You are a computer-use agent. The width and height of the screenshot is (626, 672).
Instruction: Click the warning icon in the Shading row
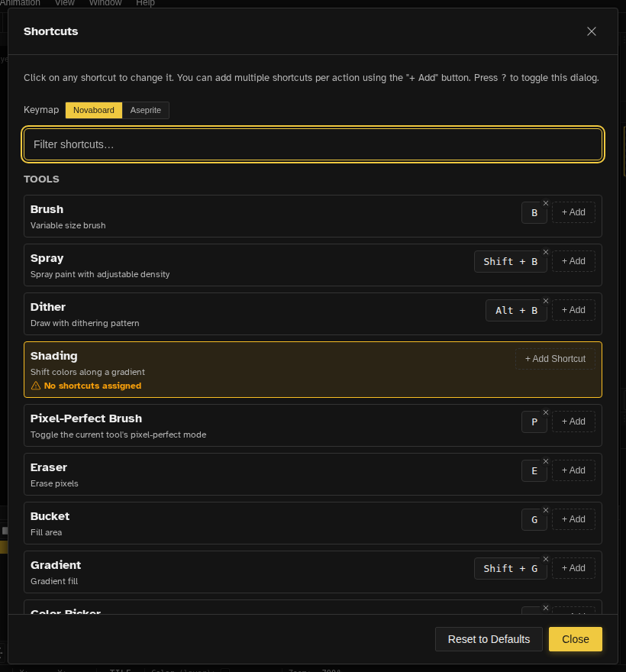point(36,386)
